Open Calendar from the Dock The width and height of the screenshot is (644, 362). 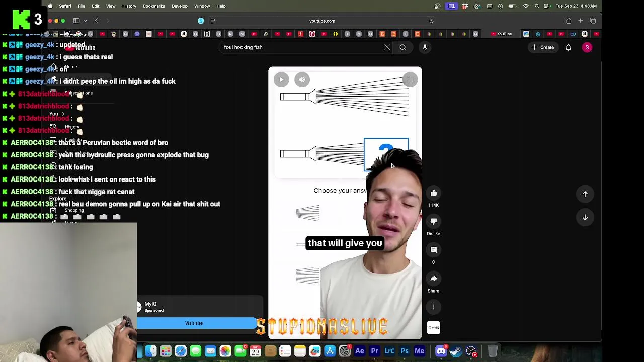[255, 351]
